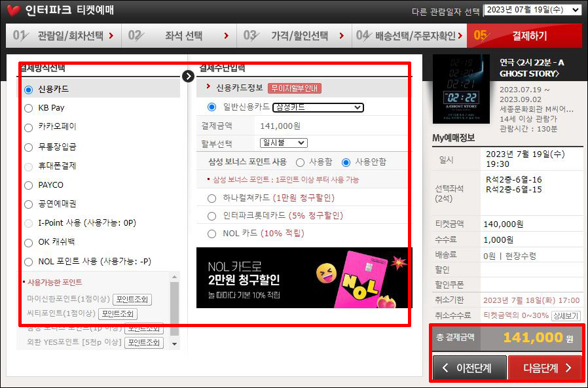Image resolution: width=588 pixels, height=388 pixels.
Task: Enable 삼성 보너스 포인트 사용함
Action: click(x=300, y=162)
